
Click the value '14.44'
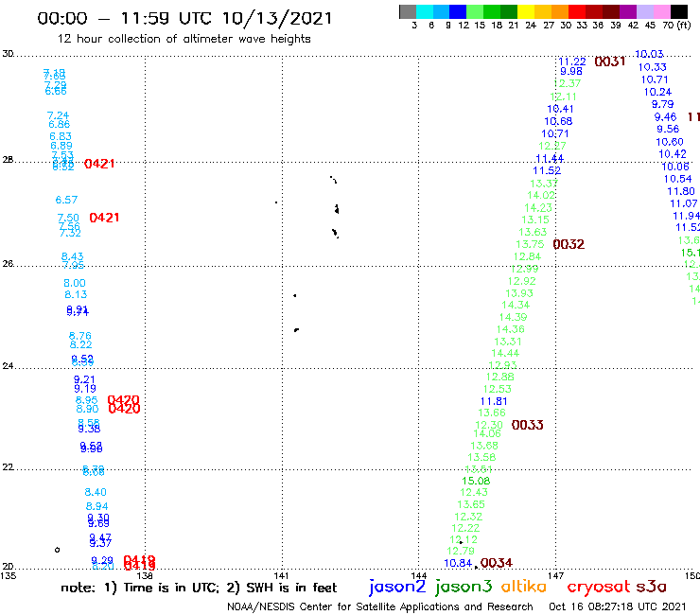(505, 353)
